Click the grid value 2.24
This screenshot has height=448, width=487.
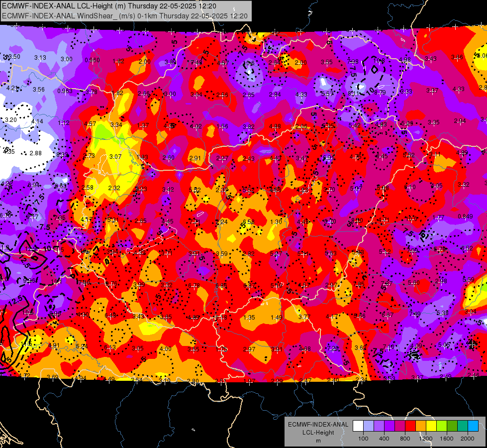[221, 222]
